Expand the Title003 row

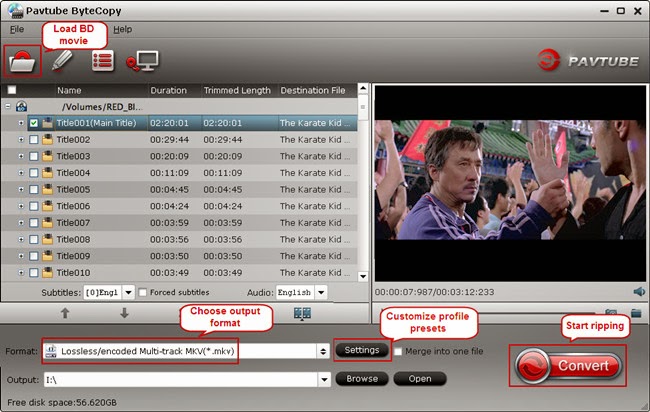(21, 156)
